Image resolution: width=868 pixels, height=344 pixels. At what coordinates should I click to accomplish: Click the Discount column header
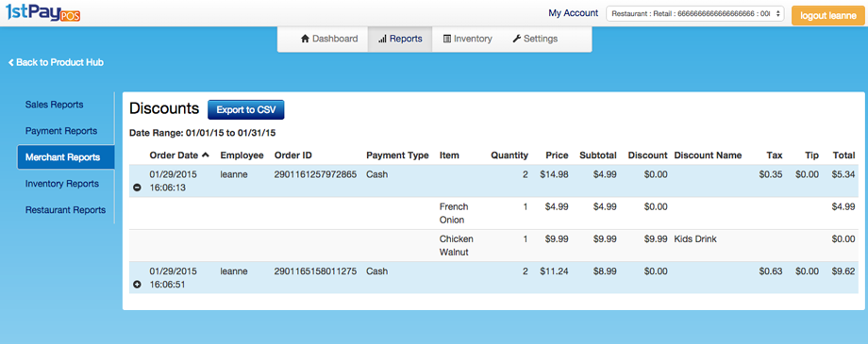[647, 156]
